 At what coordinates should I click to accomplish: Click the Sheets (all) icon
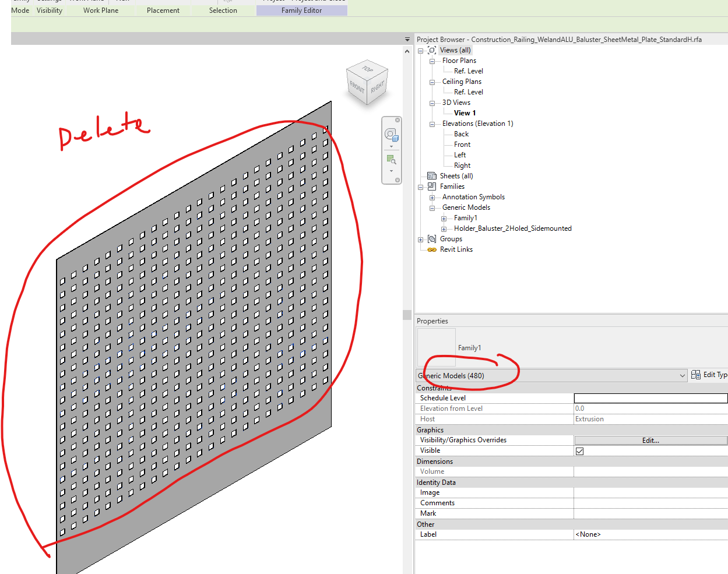pyautogui.click(x=432, y=176)
